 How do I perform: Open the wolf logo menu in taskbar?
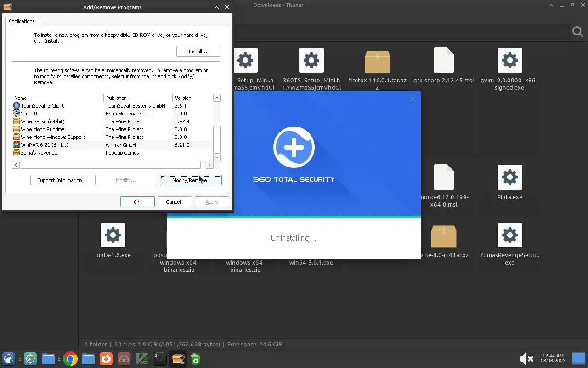(x=9, y=359)
